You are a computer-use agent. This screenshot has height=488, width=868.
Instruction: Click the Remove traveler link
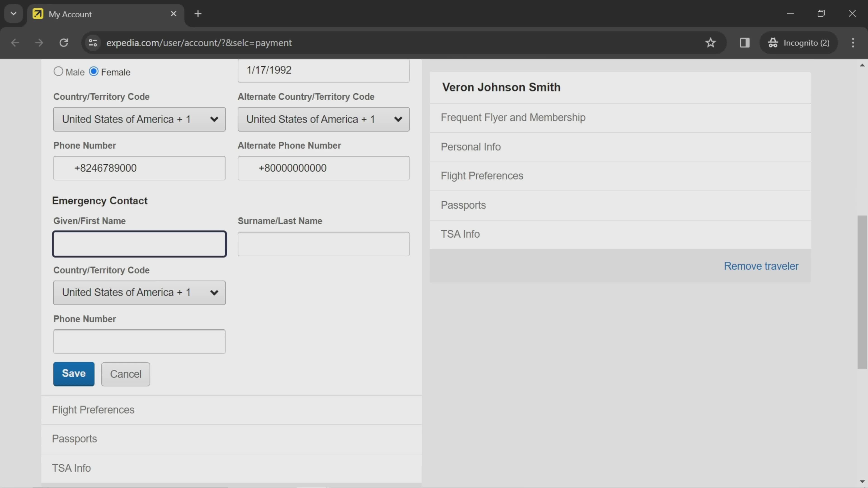click(x=761, y=266)
